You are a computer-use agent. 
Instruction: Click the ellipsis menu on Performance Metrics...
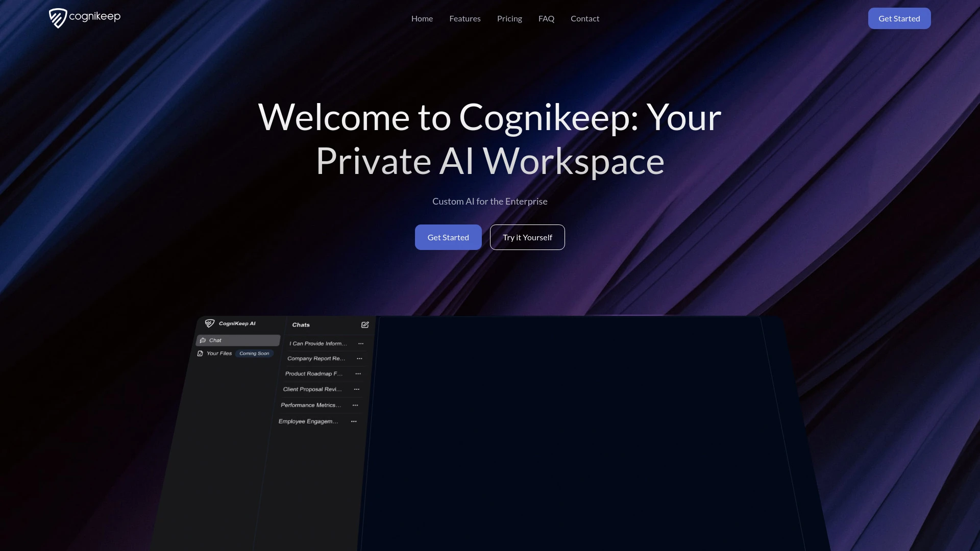click(x=355, y=405)
